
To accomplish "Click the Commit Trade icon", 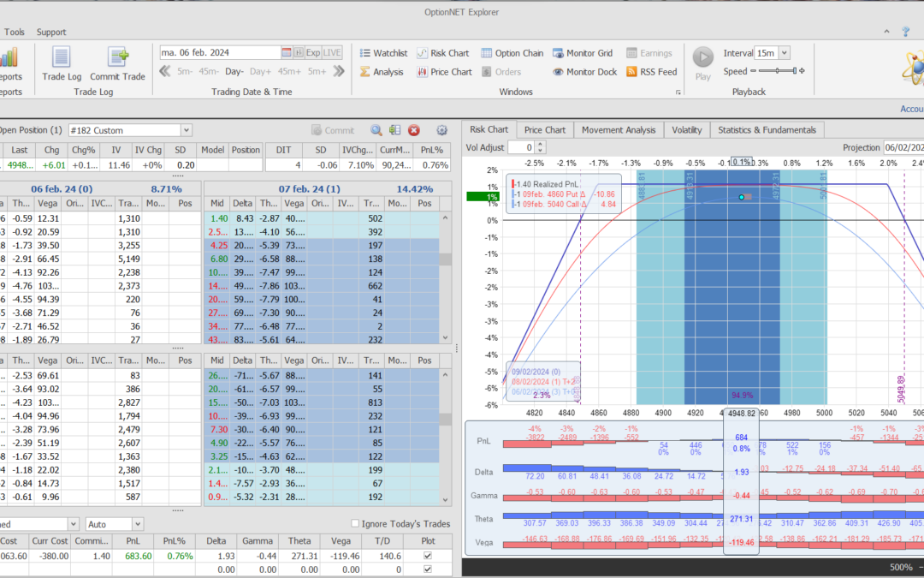I will (x=118, y=58).
